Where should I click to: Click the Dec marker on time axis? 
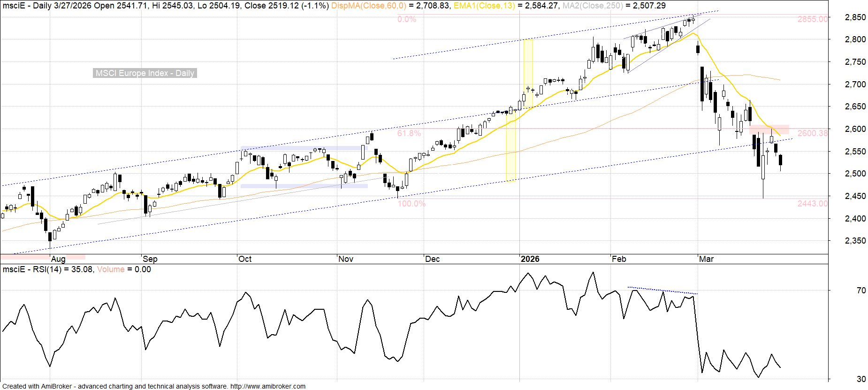[432, 259]
